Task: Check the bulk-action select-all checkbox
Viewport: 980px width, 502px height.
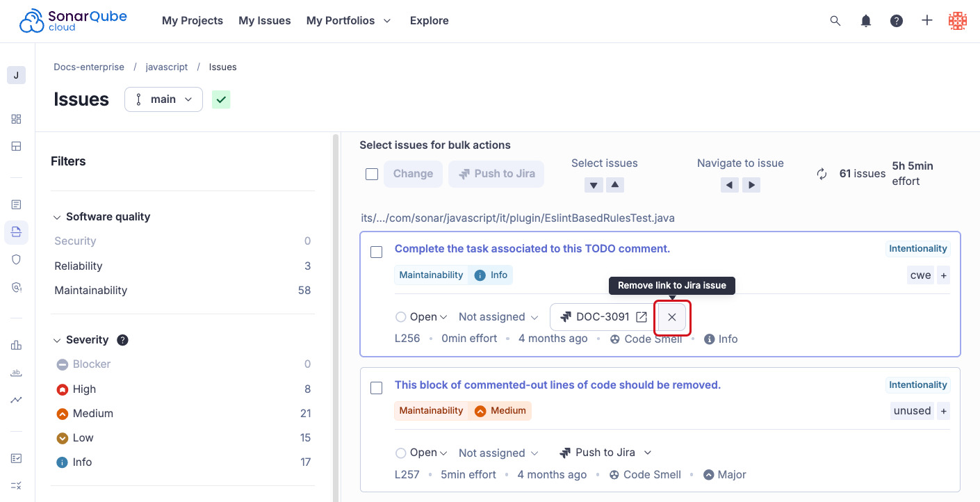Action: (x=372, y=174)
